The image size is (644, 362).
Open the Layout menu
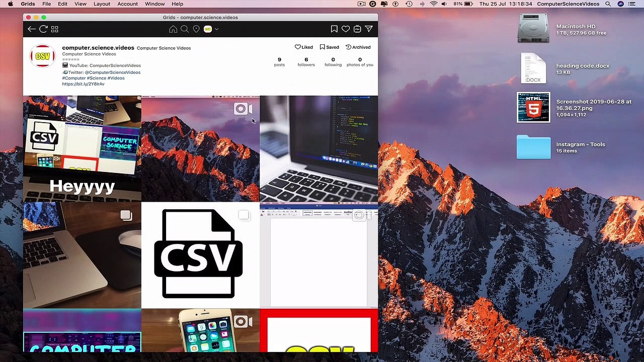[102, 4]
